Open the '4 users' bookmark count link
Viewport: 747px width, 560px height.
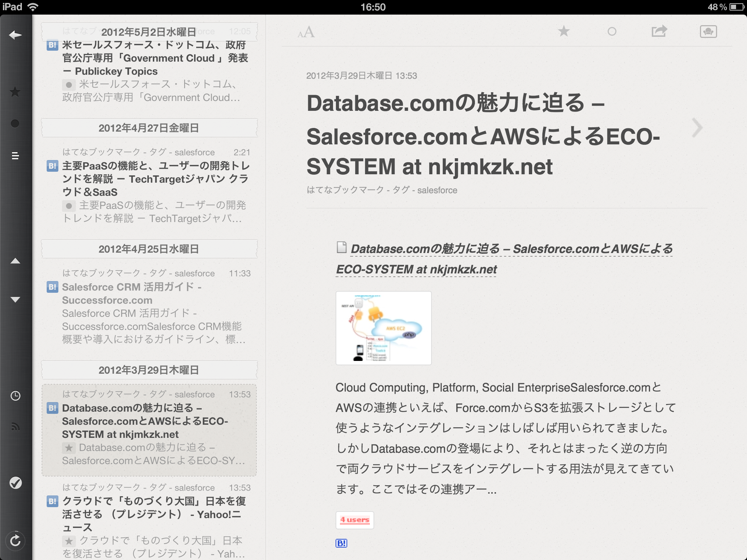click(355, 520)
